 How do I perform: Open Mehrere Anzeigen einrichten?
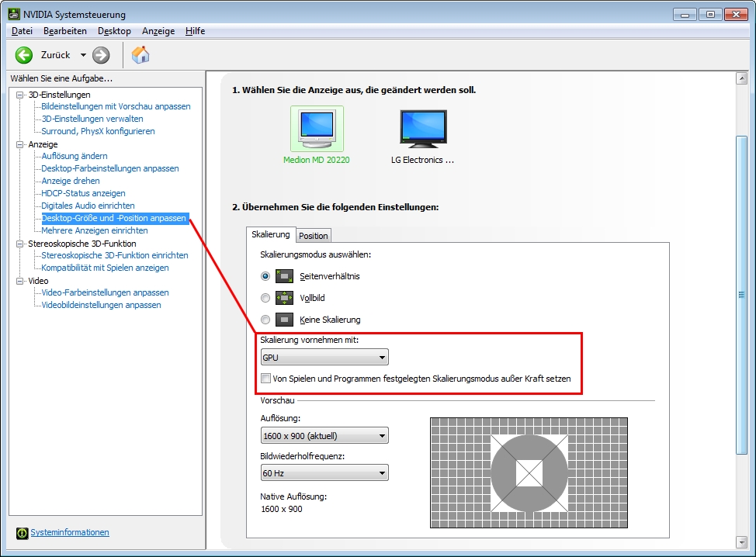95,231
